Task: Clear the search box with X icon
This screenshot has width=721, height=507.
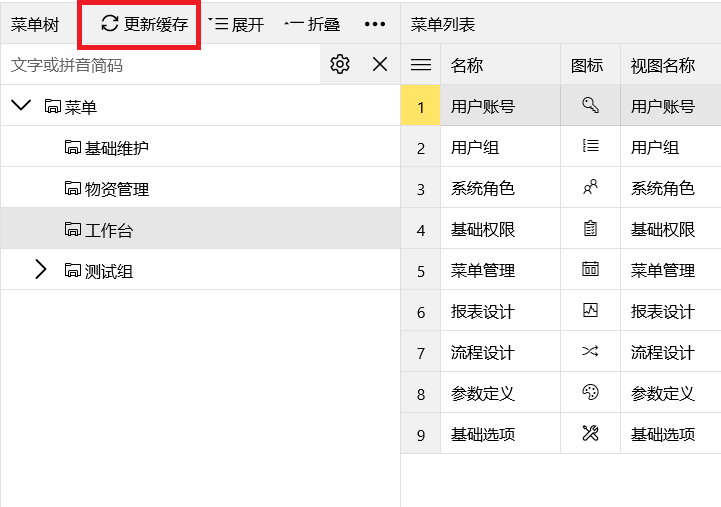Action: coord(380,65)
